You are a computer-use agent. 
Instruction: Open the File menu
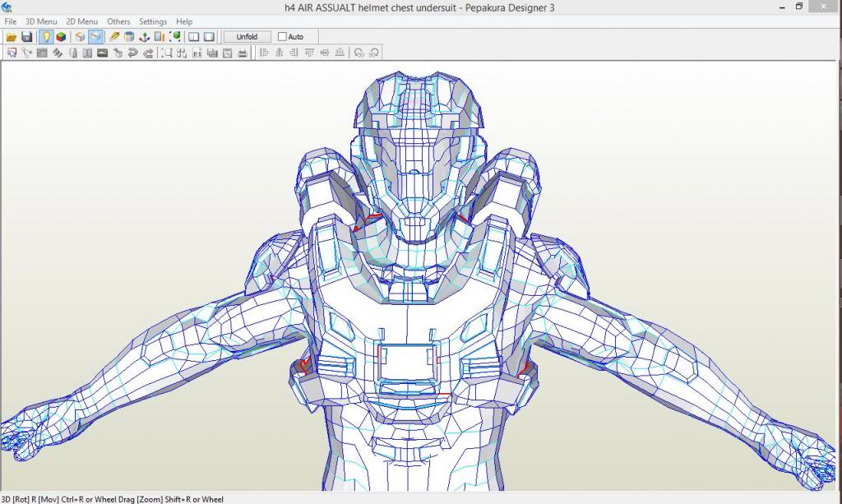tap(10, 21)
